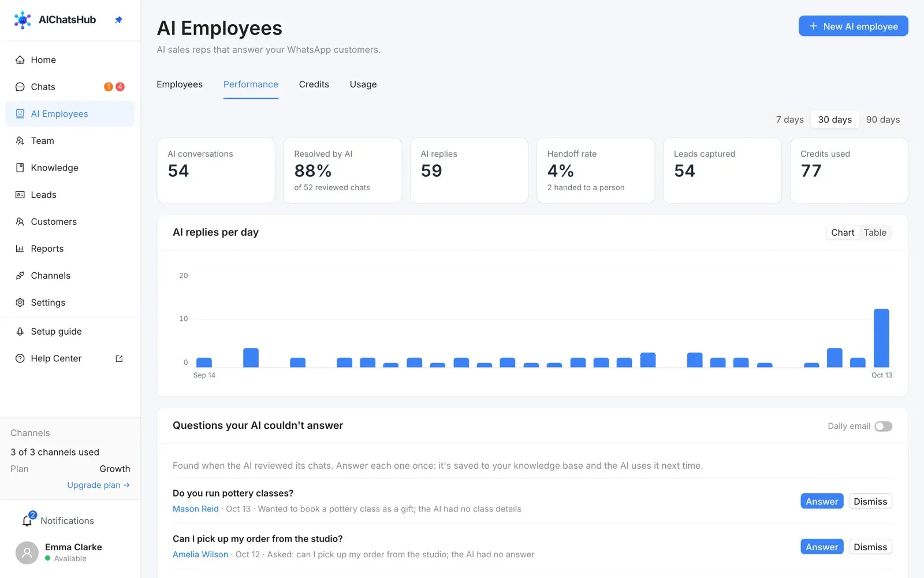The height and width of the screenshot is (578, 924).
Task: Click the red unread badge on Chats
Action: [x=120, y=87]
